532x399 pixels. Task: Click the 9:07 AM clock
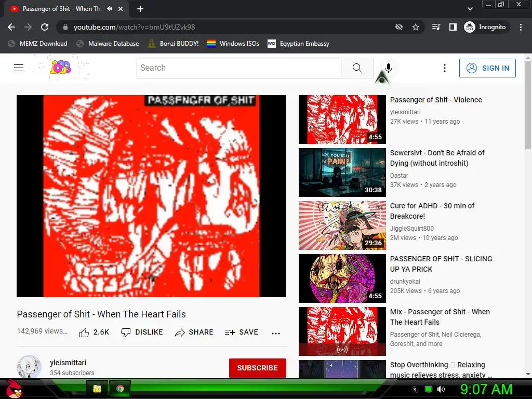pyautogui.click(x=486, y=389)
